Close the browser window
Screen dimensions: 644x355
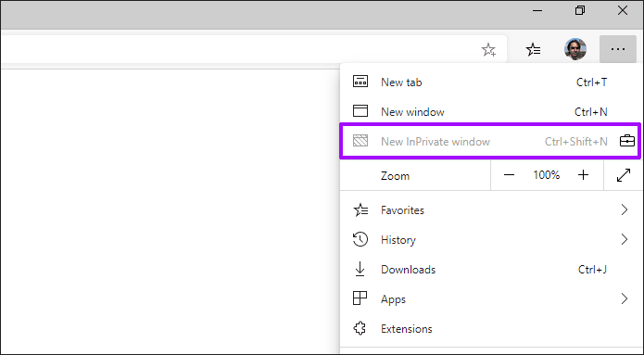[x=623, y=11]
